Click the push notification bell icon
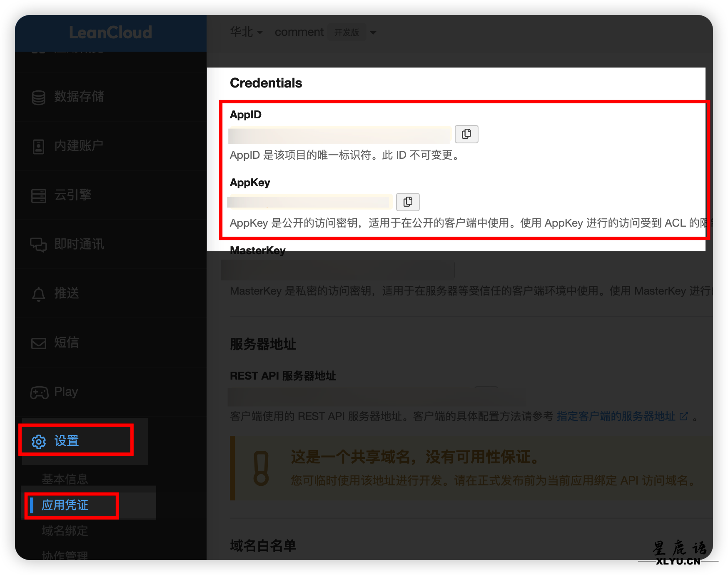Image resolution: width=728 pixels, height=575 pixels. pyautogui.click(x=39, y=294)
